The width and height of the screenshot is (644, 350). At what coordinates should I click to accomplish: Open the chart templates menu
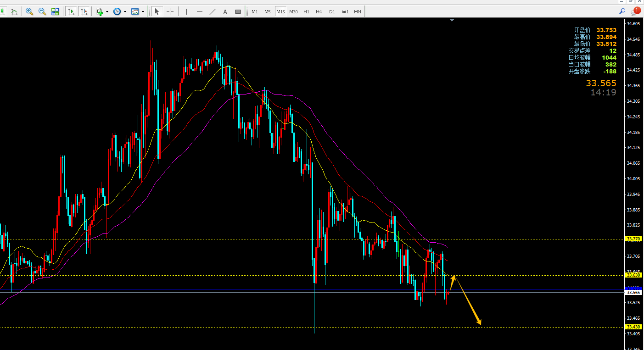click(x=135, y=11)
